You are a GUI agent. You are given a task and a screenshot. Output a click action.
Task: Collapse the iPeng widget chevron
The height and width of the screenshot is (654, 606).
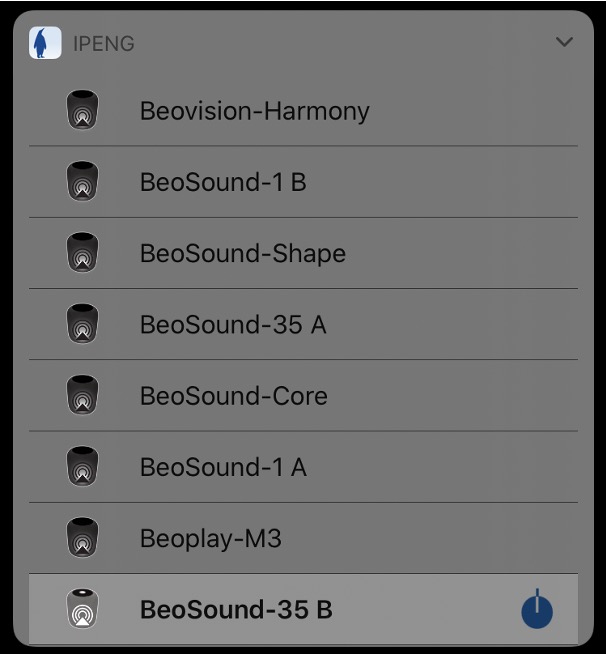coord(564,42)
